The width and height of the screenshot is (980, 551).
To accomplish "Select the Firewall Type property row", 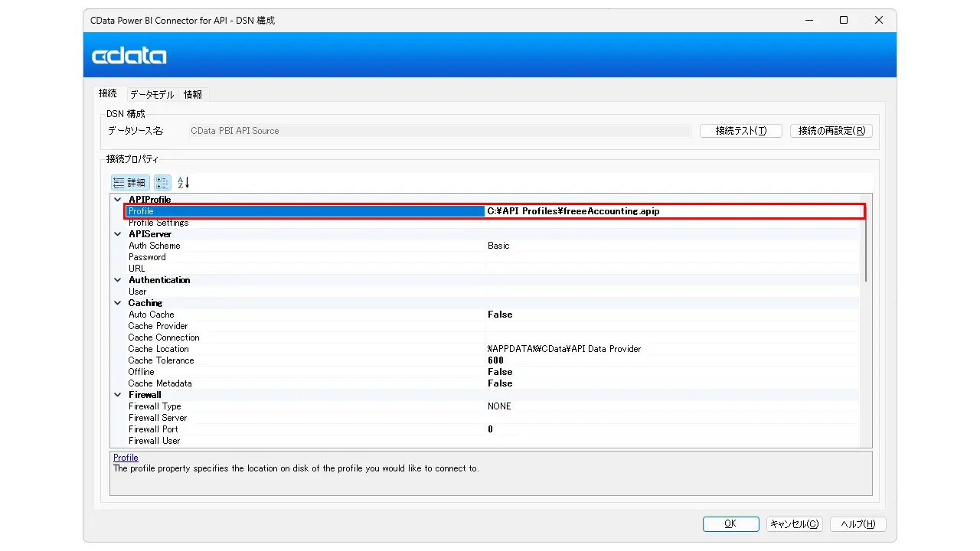I will 492,406.
